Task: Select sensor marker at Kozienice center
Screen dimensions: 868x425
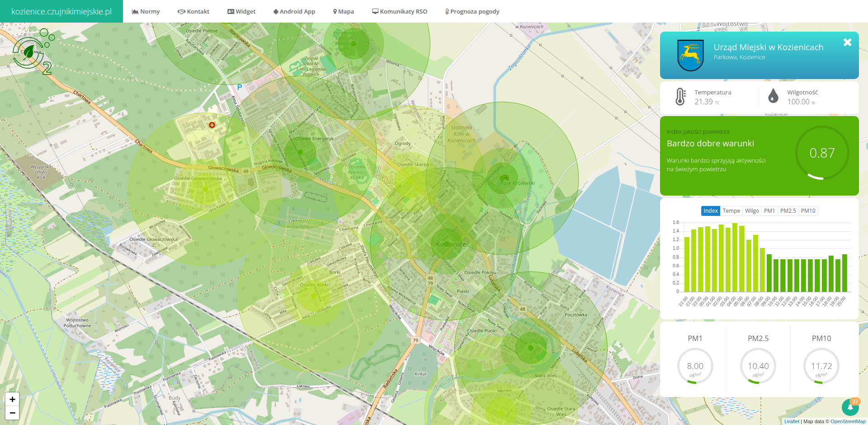Action: coord(446,244)
